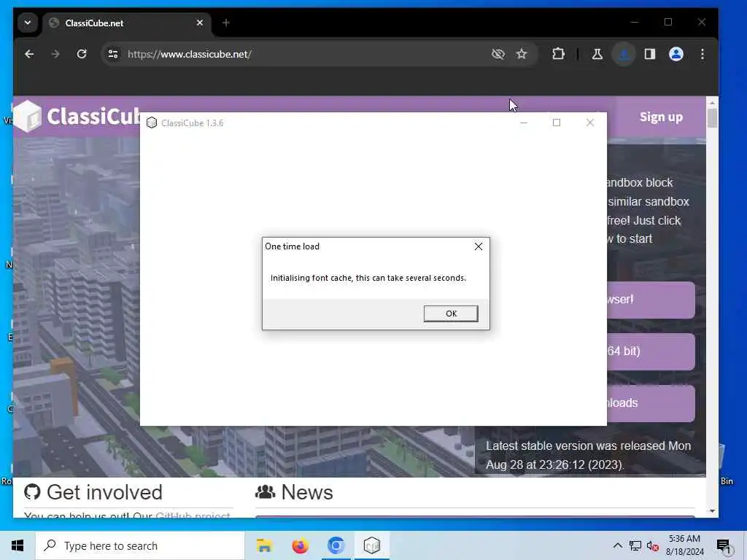Open Chrome profile avatar
The height and width of the screenshot is (560, 747).
coord(676,54)
